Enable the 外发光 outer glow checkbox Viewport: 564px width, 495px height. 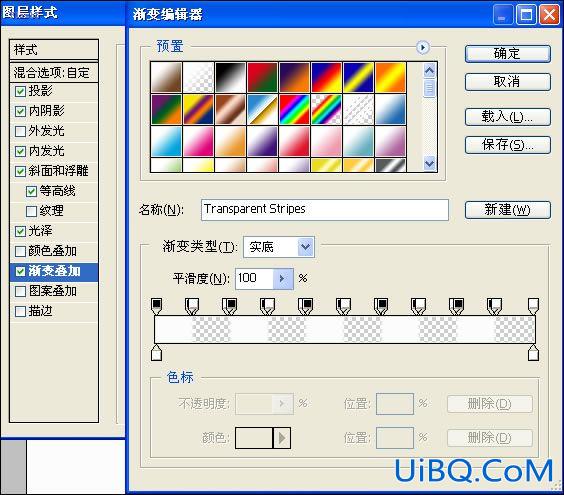[x=21, y=131]
